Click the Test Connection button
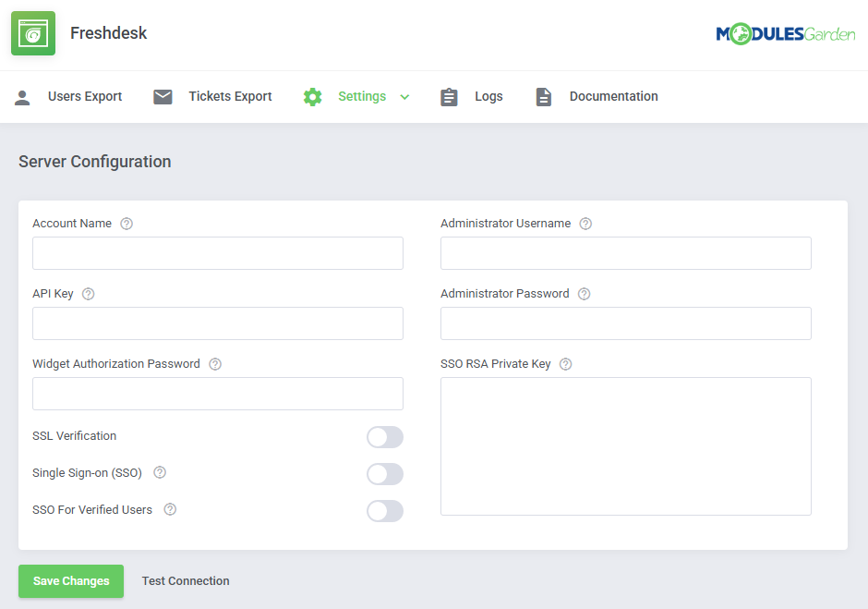868x609 pixels. [186, 580]
